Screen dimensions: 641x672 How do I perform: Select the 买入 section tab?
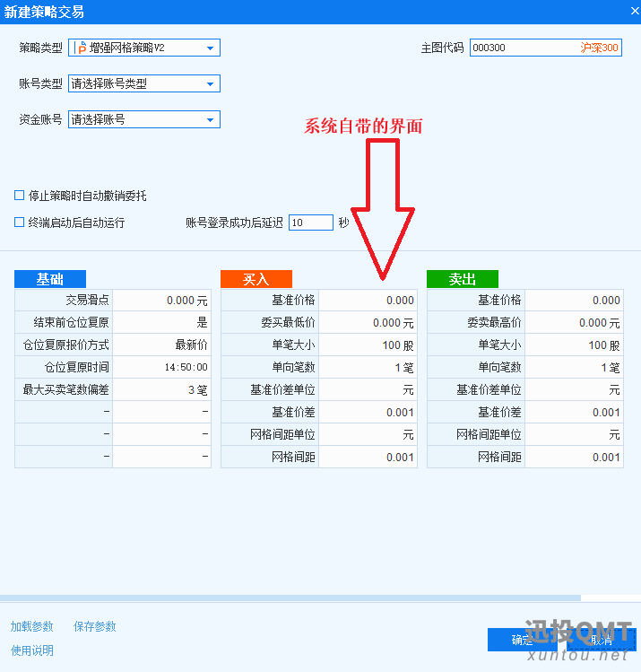(256, 279)
